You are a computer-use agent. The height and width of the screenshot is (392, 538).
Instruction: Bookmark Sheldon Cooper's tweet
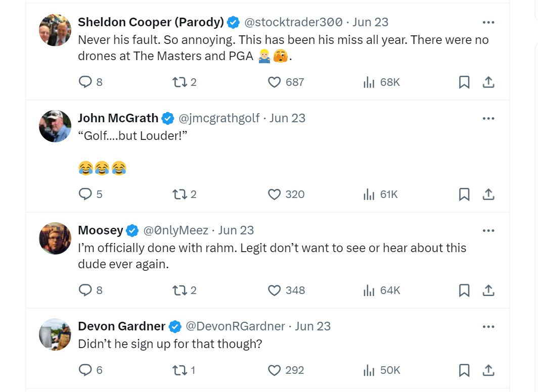[x=464, y=82]
